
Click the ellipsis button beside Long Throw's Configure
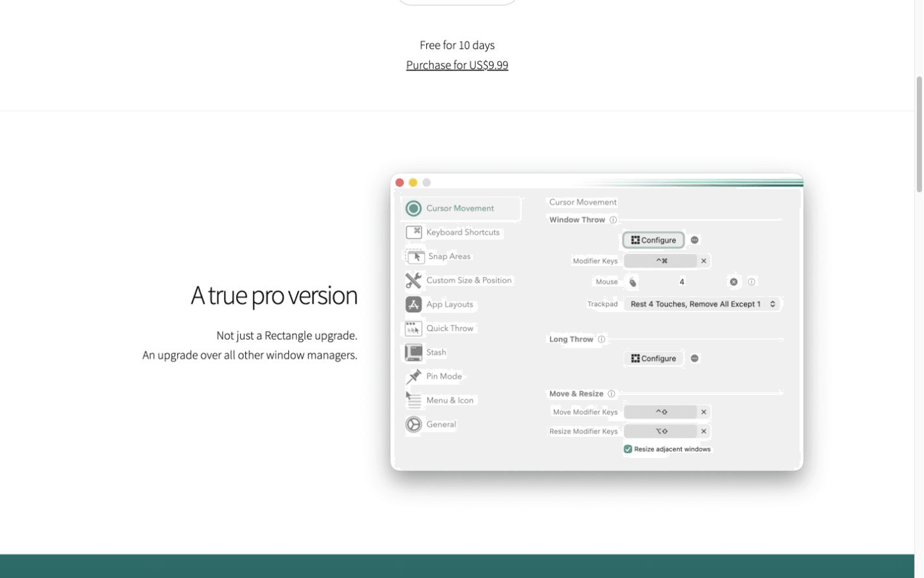coord(694,358)
